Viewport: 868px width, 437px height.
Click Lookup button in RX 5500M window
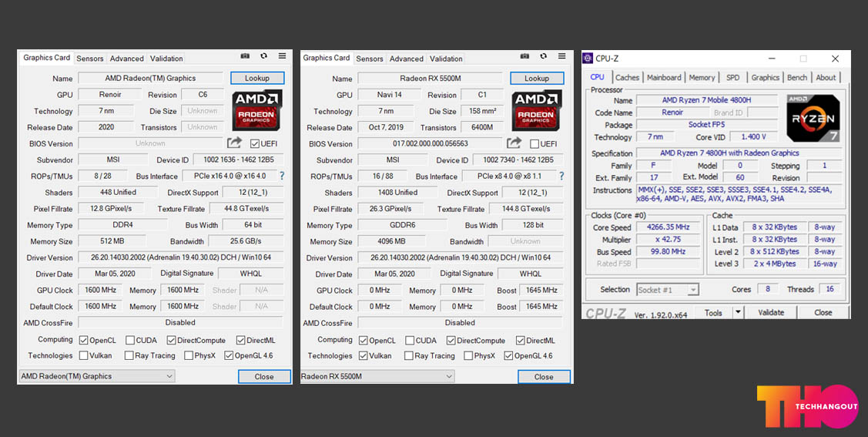point(537,78)
